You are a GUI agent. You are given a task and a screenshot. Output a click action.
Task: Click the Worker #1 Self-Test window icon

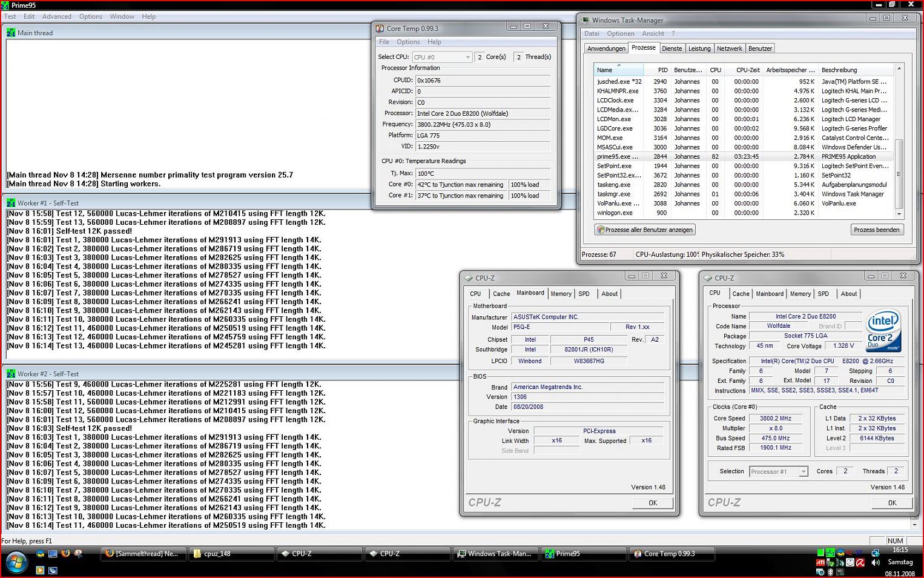[11, 203]
